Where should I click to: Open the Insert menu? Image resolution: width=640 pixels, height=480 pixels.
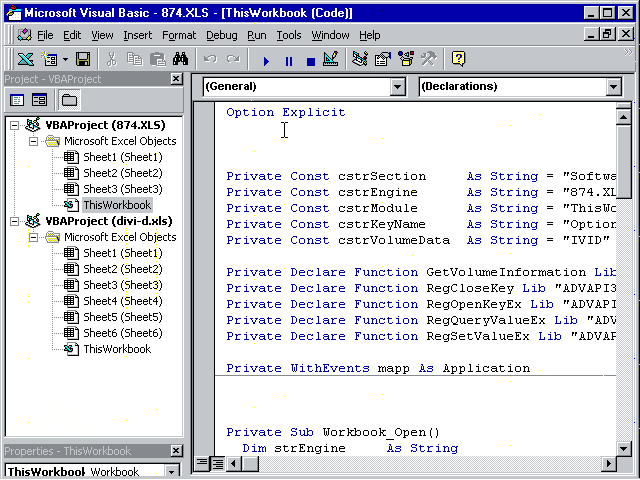(138, 36)
